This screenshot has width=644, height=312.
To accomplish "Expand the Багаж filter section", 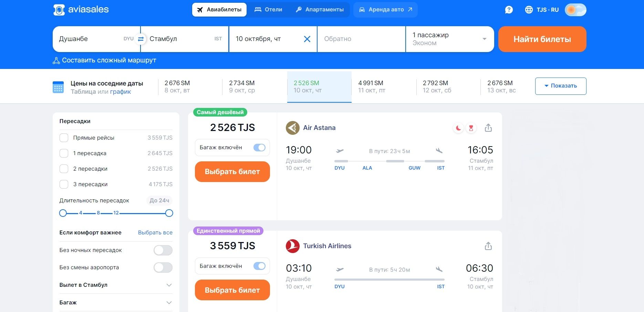I will [116, 303].
